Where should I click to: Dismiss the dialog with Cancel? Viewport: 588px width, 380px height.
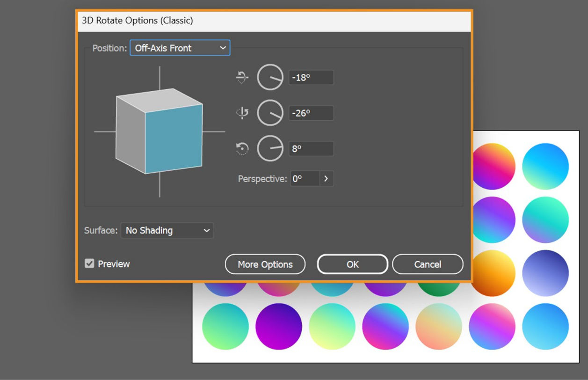point(428,264)
